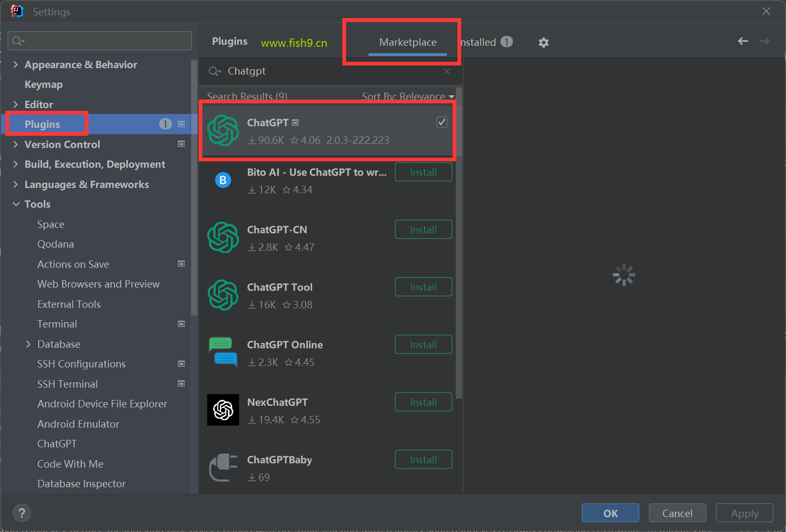
Task: Install the NexChatGPT plugin
Action: pyautogui.click(x=423, y=402)
